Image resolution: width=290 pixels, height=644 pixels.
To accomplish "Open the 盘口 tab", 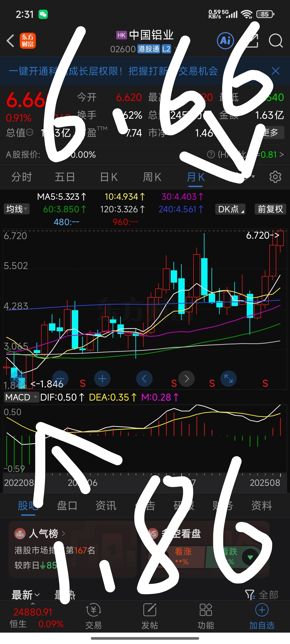I will [x=67, y=506].
